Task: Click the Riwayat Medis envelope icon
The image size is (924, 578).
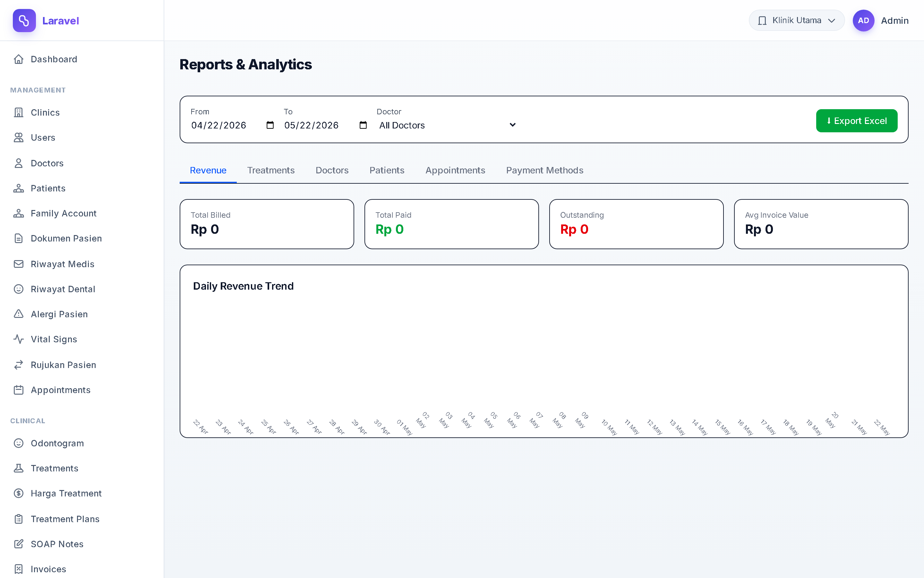Action: [19, 264]
